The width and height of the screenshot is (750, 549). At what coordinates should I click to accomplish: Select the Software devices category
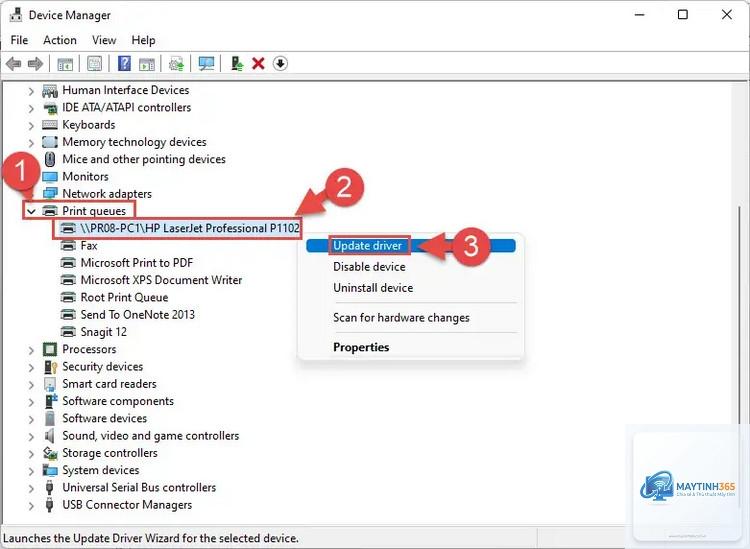tap(105, 418)
